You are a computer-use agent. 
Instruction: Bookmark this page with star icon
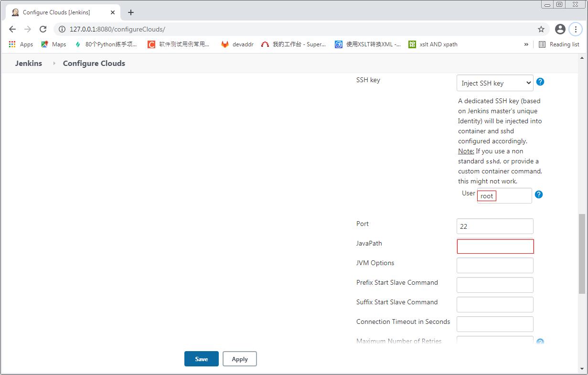point(541,29)
